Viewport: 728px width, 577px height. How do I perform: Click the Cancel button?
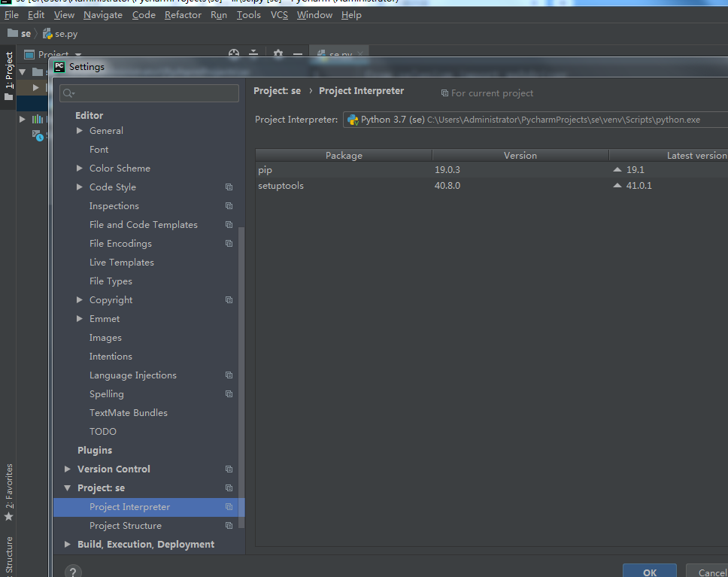pos(707,572)
